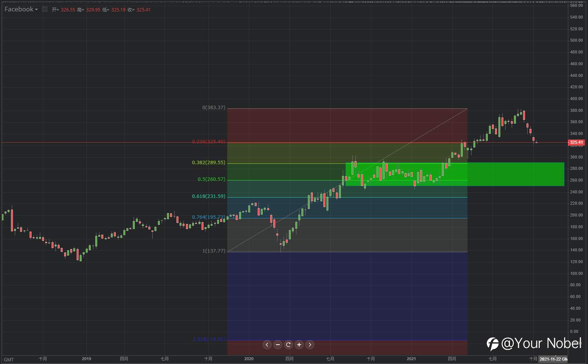The image size is (588, 364).
Task: Zoom in the chart with the plus button
Action: 299,345
